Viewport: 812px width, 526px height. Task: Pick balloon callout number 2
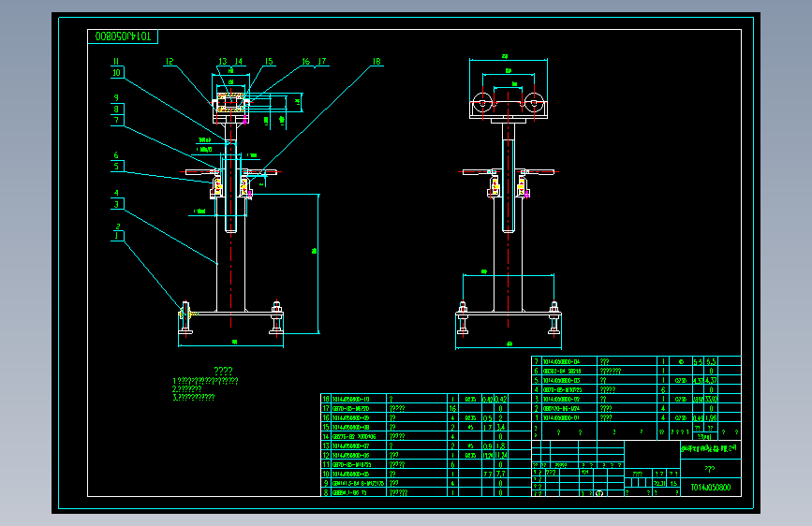(x=118, y=226)
